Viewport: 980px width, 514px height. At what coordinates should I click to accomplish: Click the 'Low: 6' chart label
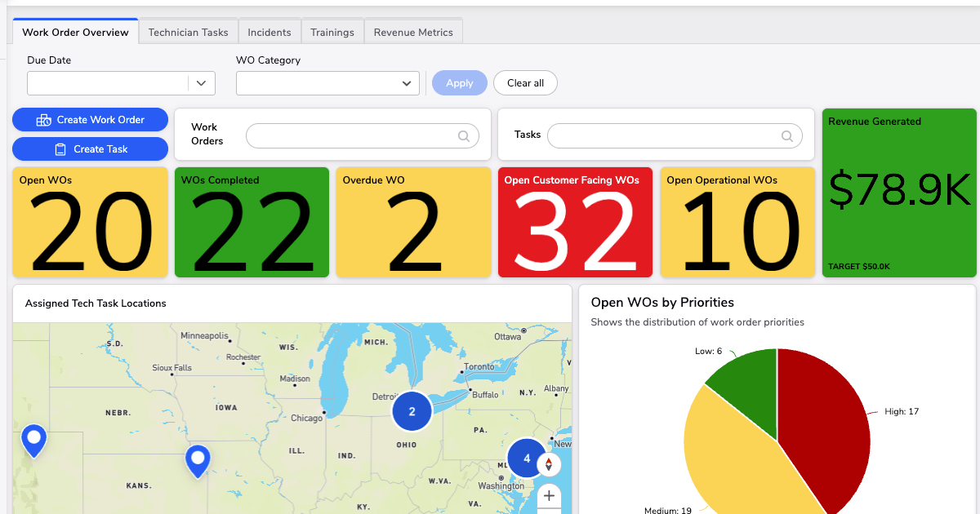click(708, 351)
